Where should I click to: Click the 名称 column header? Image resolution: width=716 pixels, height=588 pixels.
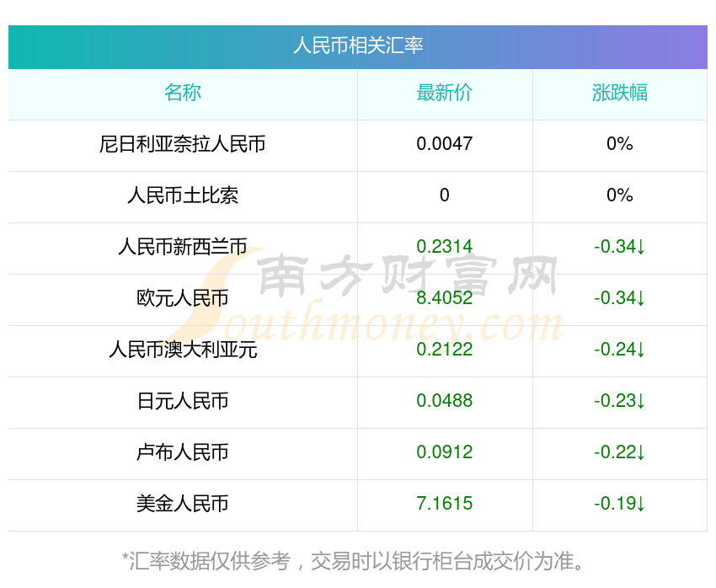(x=183, y=93)
